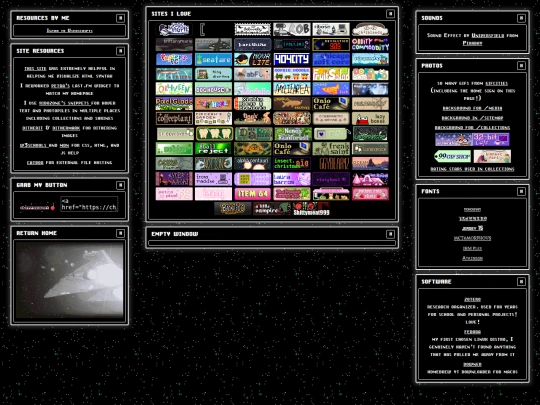Visit the Dog House button

[213, 89]
